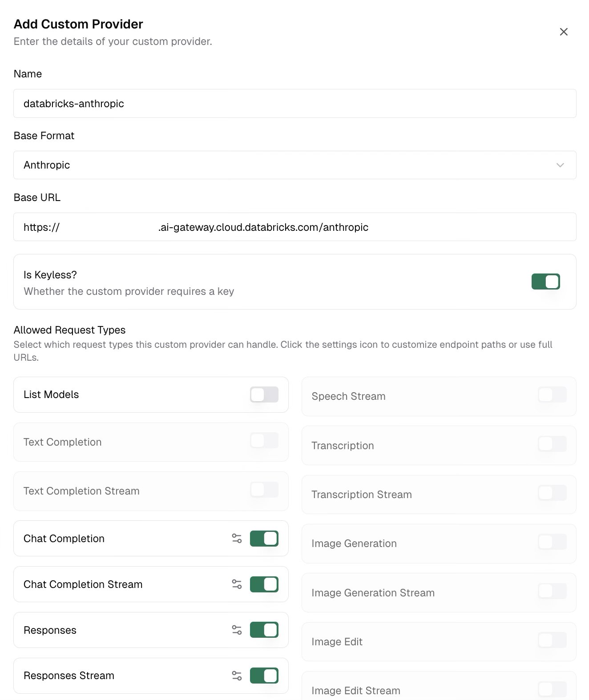The width and height of the screenshot is (589, 700).
Task: Toggle the Transcription switch
Action: tap(552, 444)
